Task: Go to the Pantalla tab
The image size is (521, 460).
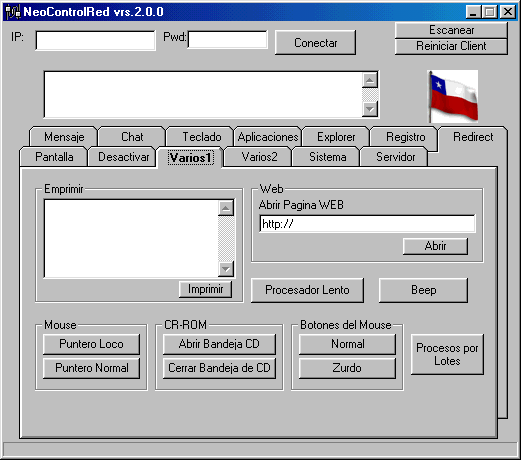Action: (x=54, y=157)
